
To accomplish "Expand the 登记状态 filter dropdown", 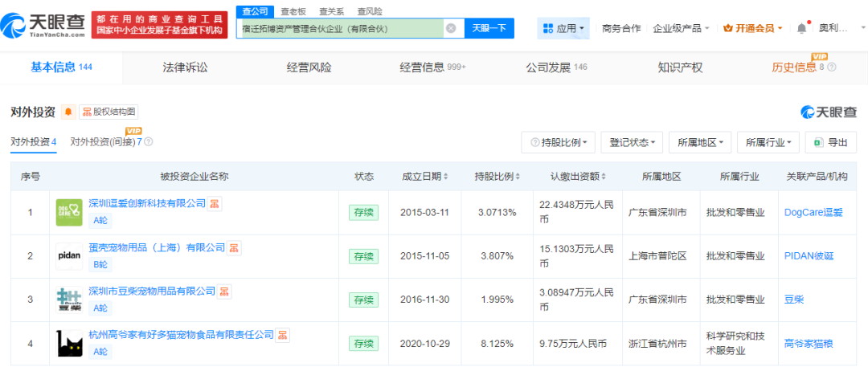I will point(633,142).
